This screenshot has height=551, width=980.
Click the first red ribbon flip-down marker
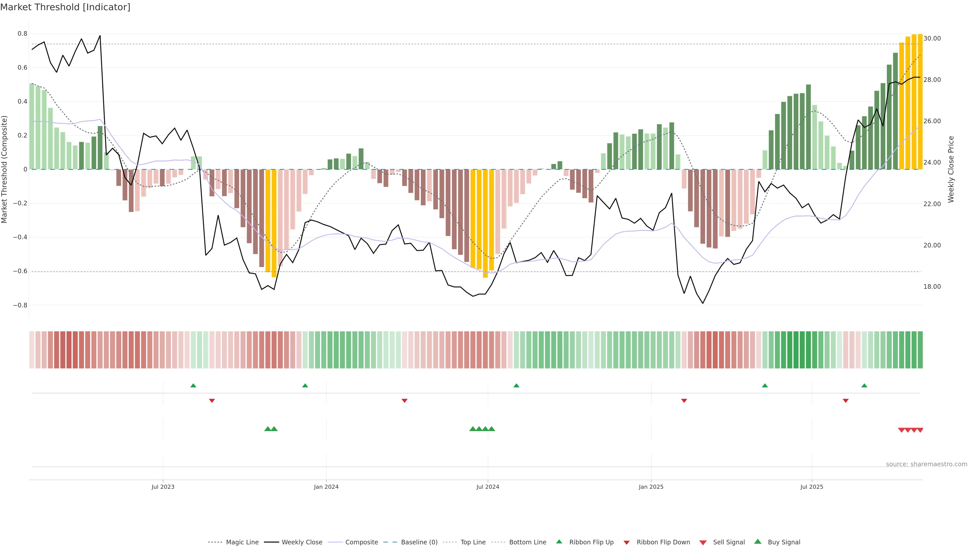click(212, 401)
